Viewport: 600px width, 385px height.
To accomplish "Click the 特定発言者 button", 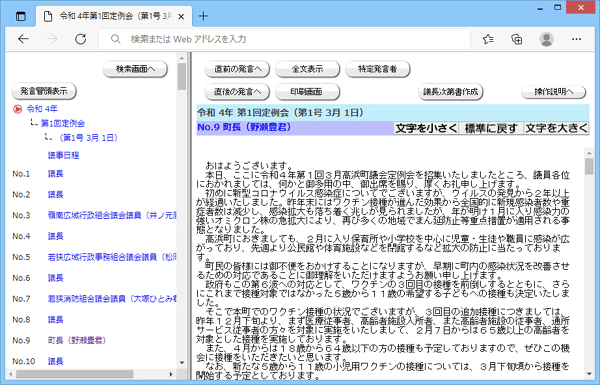I will pyautogui.click(x=378, y=69).
